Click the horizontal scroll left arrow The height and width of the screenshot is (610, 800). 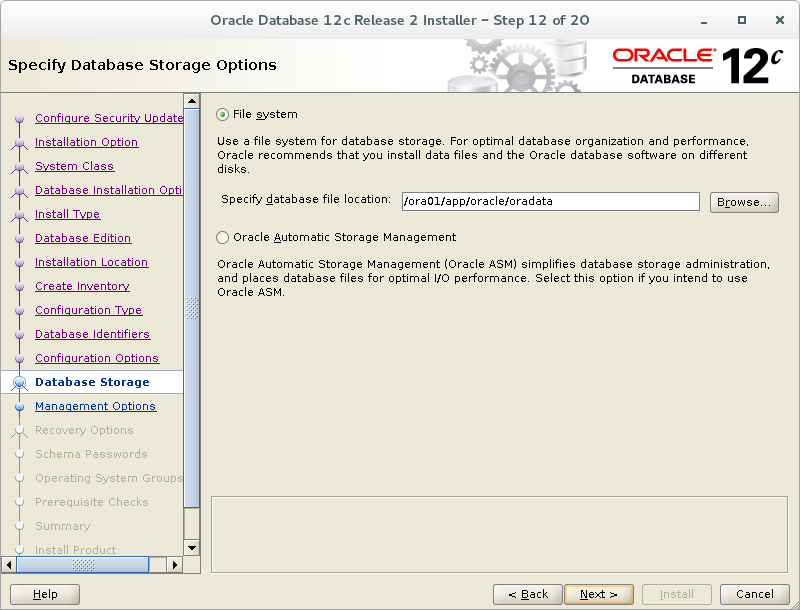[9, 565]
